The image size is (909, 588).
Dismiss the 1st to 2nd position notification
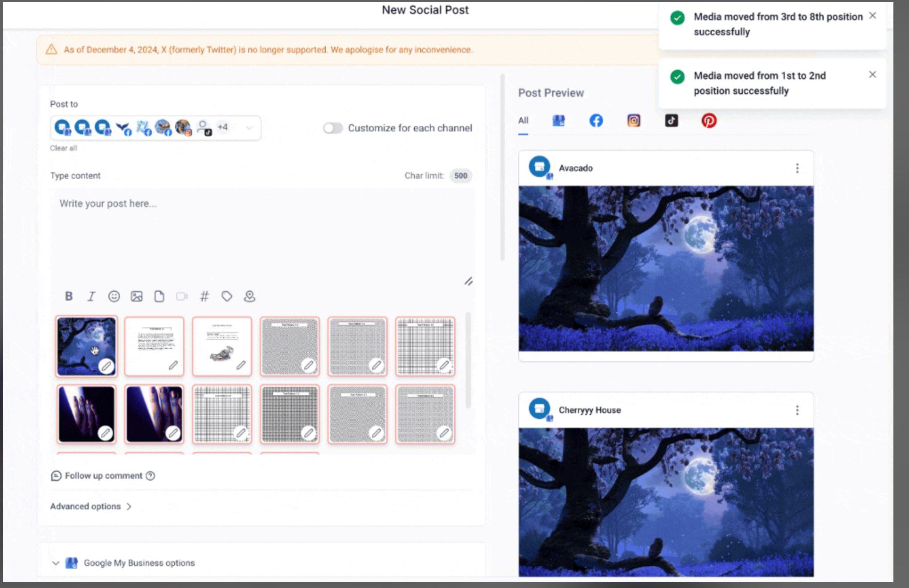coord(872,75)
